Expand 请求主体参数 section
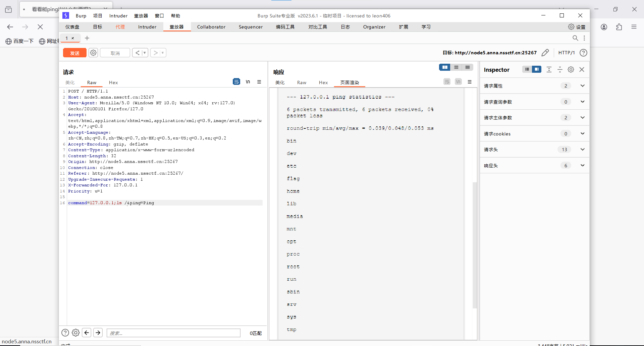The height and width of the screenshot is (346, 644). 534,118
